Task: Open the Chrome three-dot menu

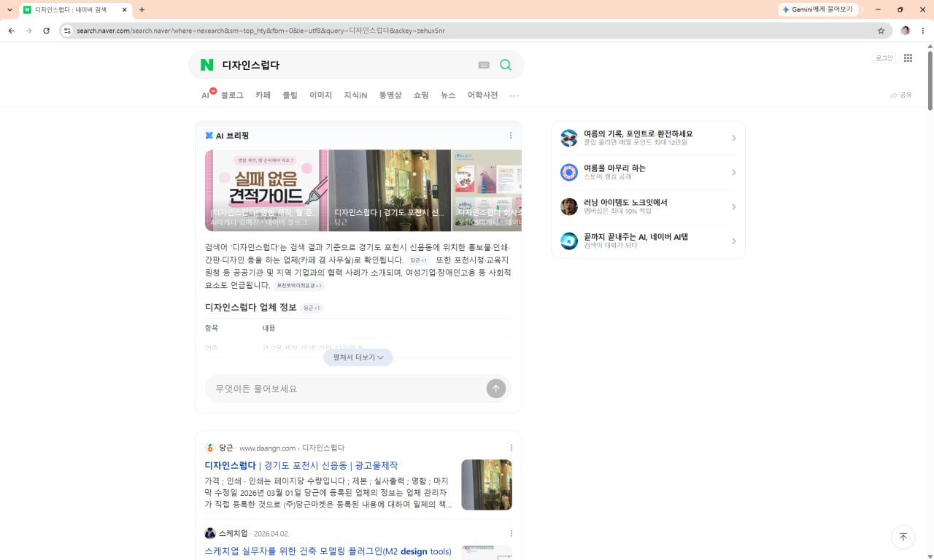Action: coord(923,31)
